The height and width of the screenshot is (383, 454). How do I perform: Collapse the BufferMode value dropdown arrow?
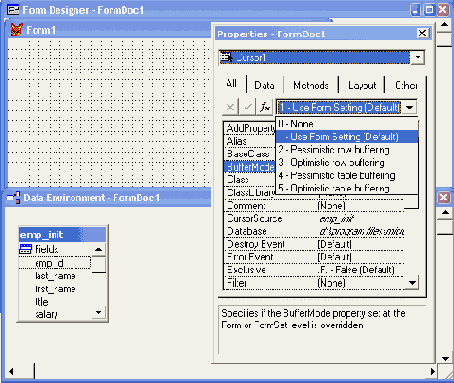[x=410, y=107]
